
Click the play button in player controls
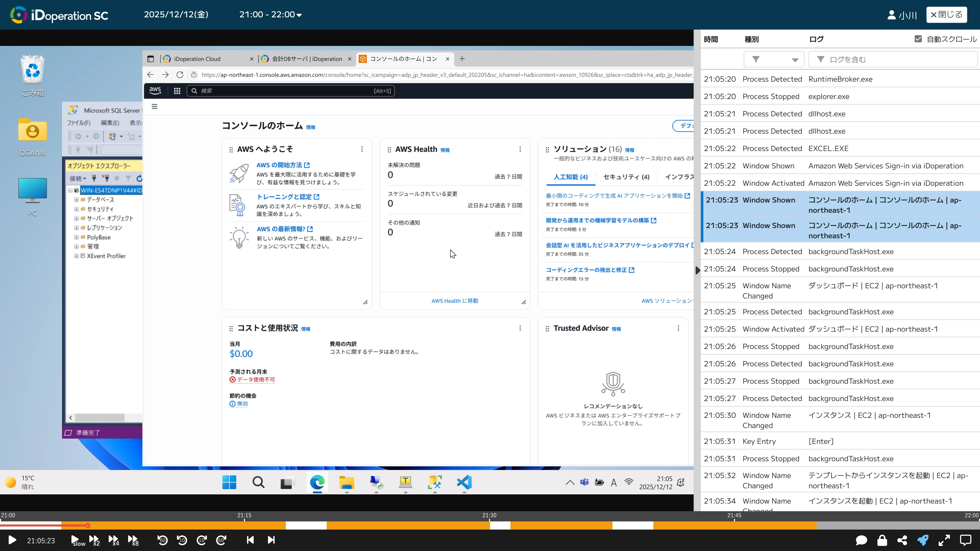tap(12, 540)
